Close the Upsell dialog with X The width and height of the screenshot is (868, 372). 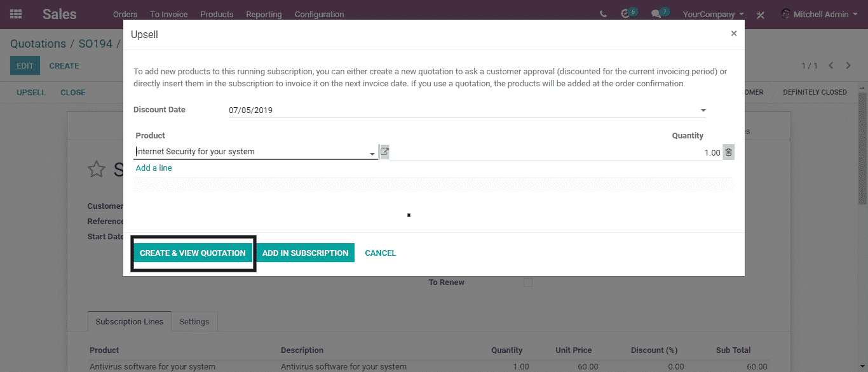tap(733, 34)
